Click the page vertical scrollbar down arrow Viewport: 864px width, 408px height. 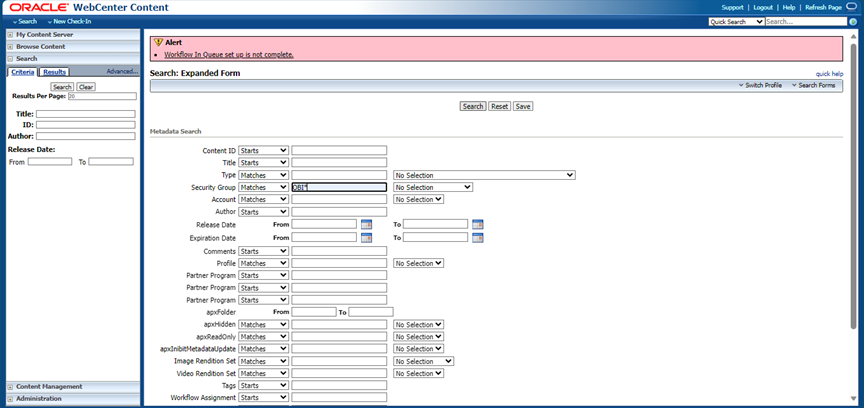point(854,399)
